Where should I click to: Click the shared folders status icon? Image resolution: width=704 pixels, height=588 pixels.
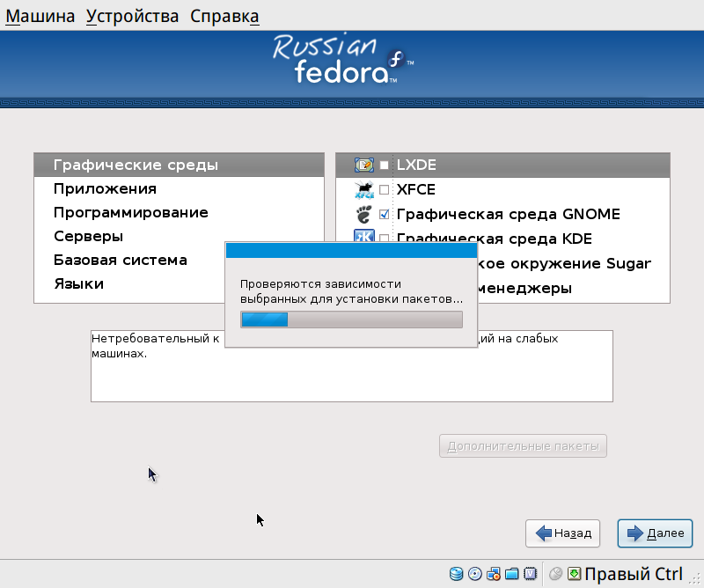(512, 574)
